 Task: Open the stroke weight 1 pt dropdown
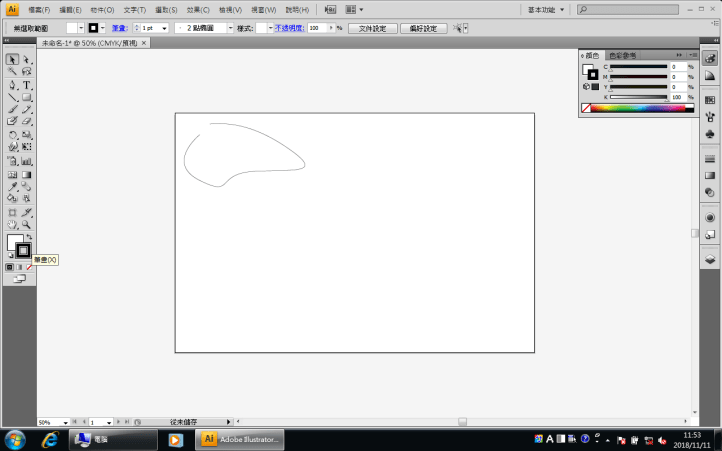pos(166,29)
